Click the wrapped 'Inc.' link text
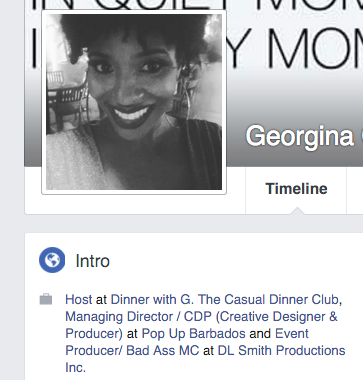This screenshot has width=363, height=380. pos(76,367)
